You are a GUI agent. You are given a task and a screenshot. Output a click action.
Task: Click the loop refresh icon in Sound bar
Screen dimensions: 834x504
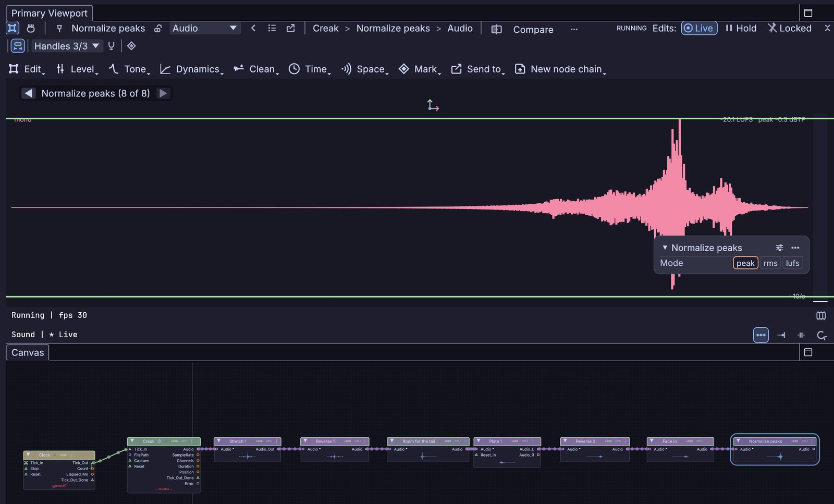[821, 335]
